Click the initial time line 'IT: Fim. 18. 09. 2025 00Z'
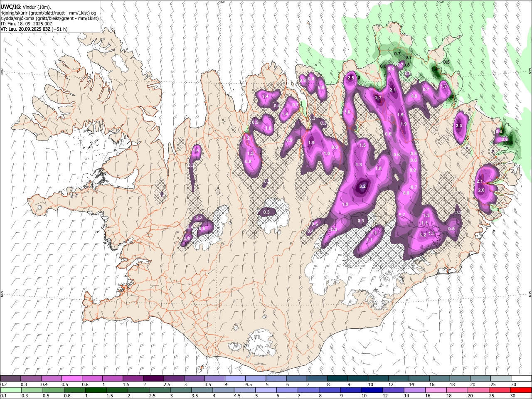The width and height of the screenshot is (532, 399). (26, 24)
